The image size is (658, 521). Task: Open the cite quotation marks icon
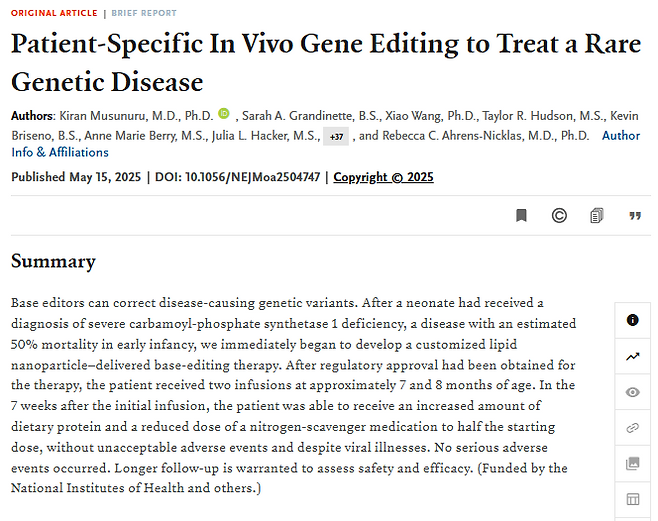(635, 216)
